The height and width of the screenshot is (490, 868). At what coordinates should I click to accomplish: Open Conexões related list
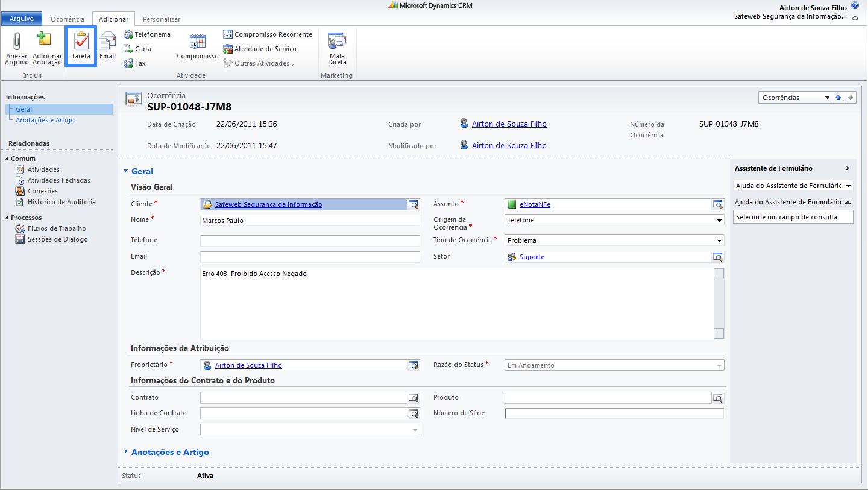(x=43, y=191)
